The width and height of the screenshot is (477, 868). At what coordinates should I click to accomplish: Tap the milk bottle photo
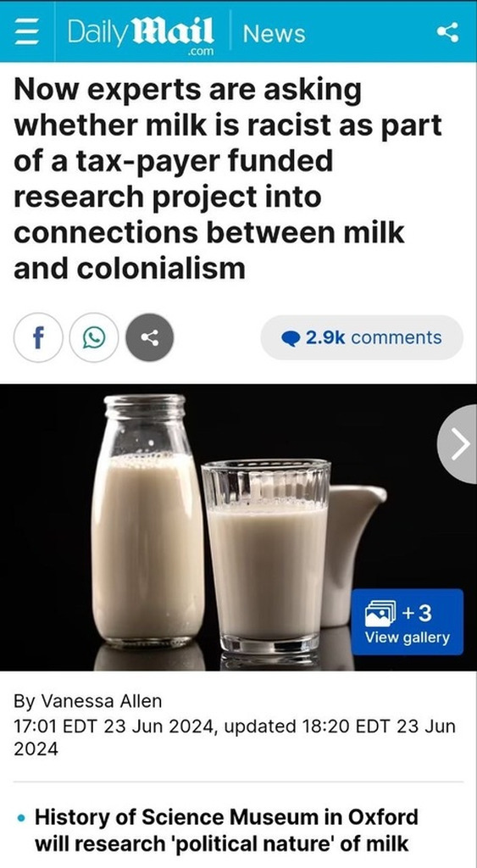tap(147, 520)
